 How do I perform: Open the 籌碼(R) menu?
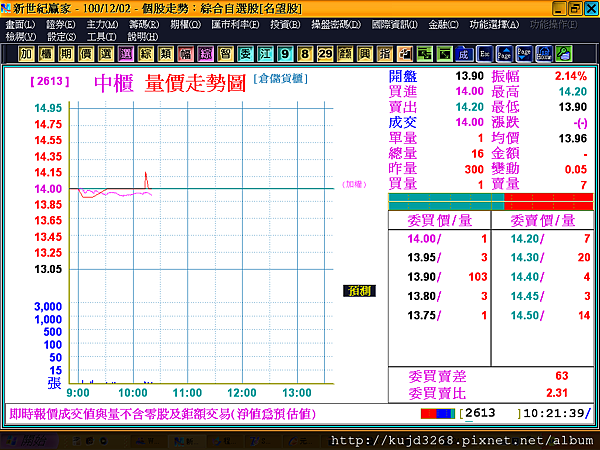pos(144,25)
